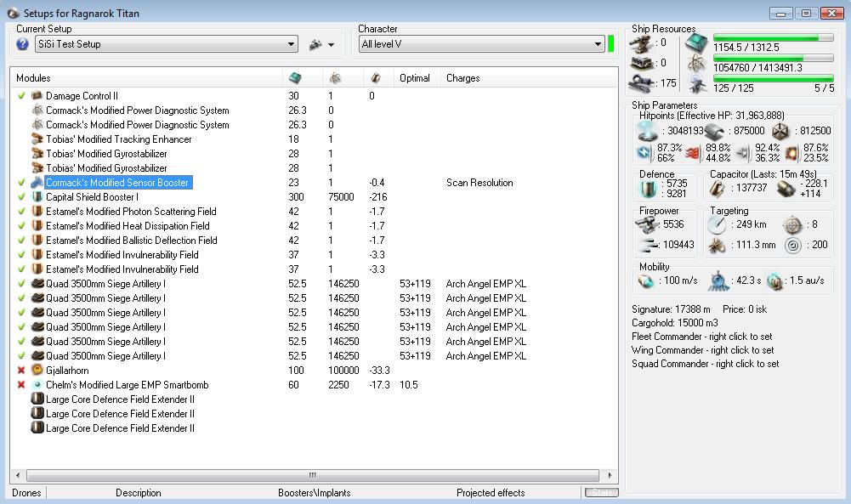Image resolution: width=851 pixels, height=504 pixels.
Task: Click the blue help question-mark icon
Action: [x=23, y=44]
